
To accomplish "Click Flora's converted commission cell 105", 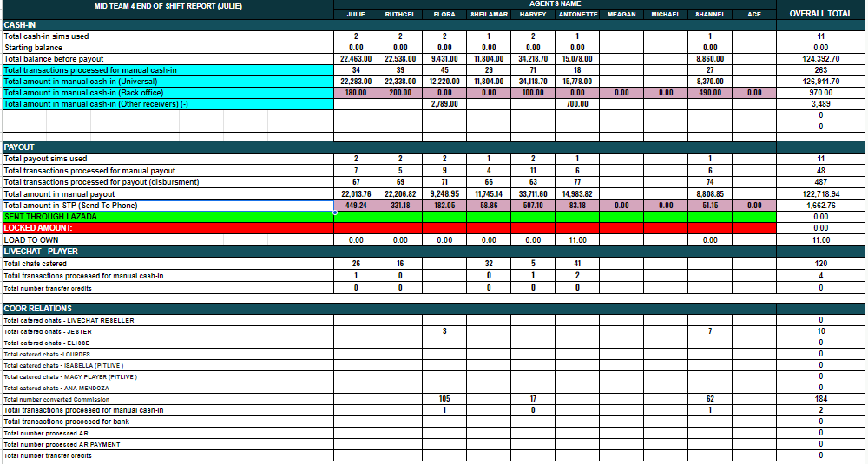I will tap(444, 399).
